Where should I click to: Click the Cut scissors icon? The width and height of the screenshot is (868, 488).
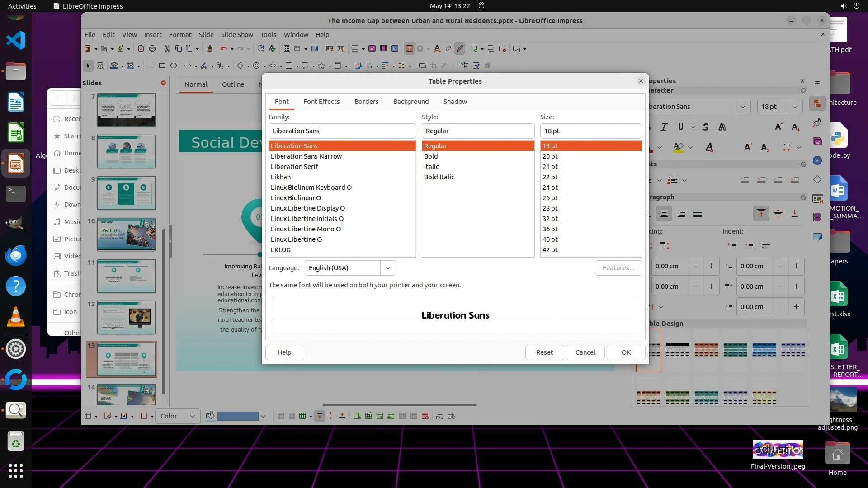tap(167, 49)
